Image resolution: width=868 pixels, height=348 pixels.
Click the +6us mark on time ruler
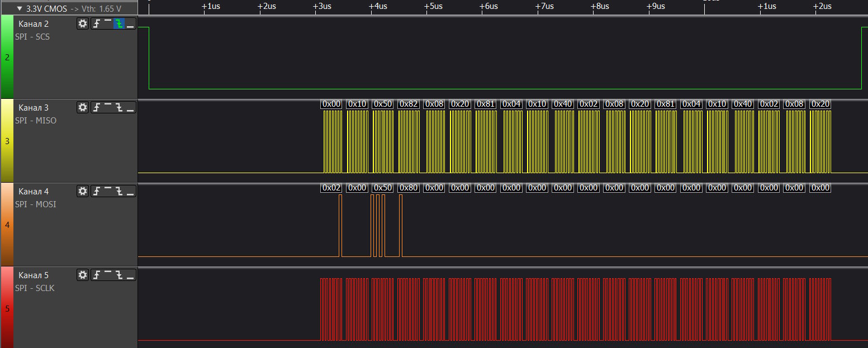(488, 6)
